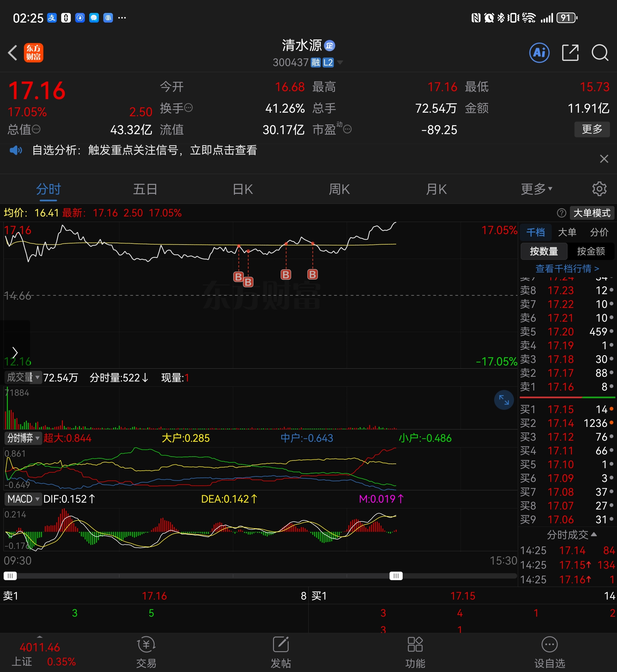Screen dimensions: 617x672
Task: Switch order book to 按金额
Action: [x=591, y=251]
